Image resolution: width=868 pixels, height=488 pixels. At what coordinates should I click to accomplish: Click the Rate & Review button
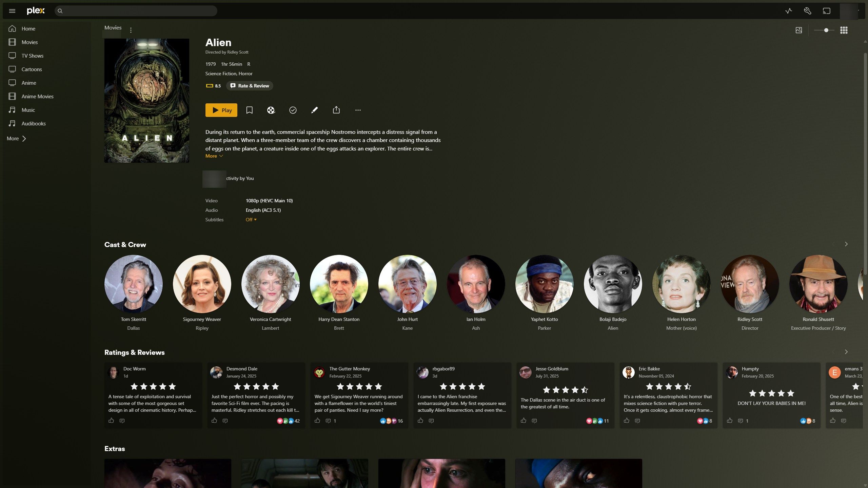click(x=250, y=86)
